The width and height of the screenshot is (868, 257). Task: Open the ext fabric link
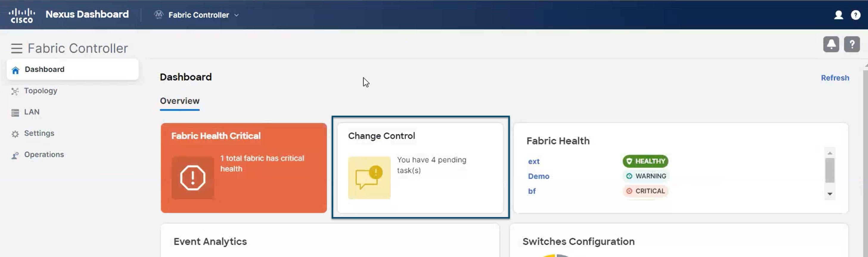tap(534, 162)
